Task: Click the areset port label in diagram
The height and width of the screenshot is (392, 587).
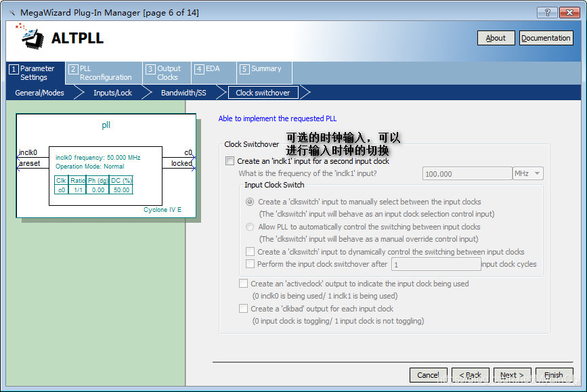Action: tap(30, 163)
